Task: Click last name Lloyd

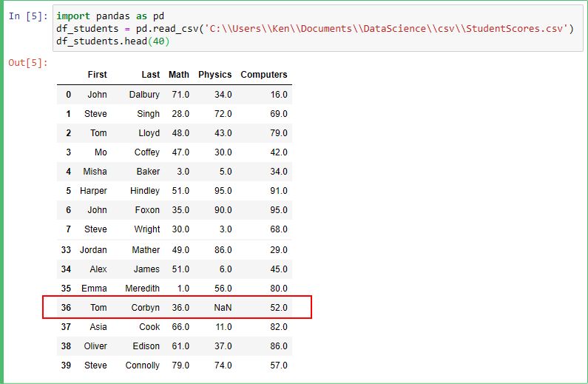Action: point(149,133)
